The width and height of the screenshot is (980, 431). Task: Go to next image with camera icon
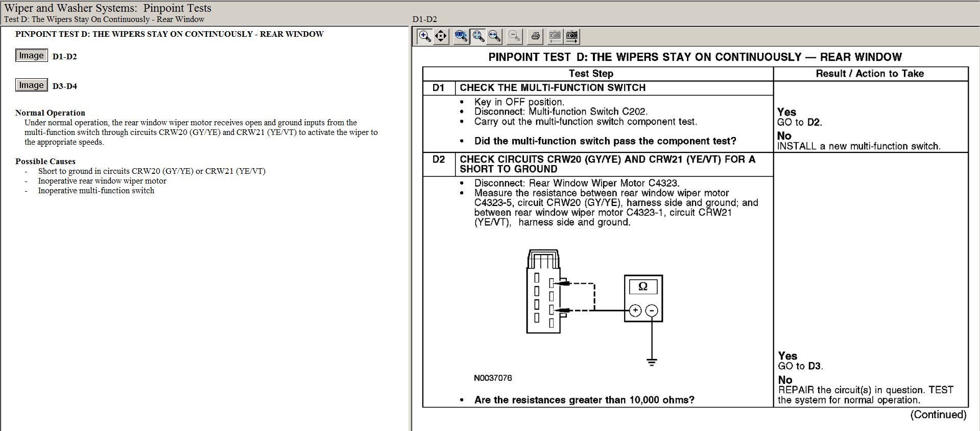point(572,36)
